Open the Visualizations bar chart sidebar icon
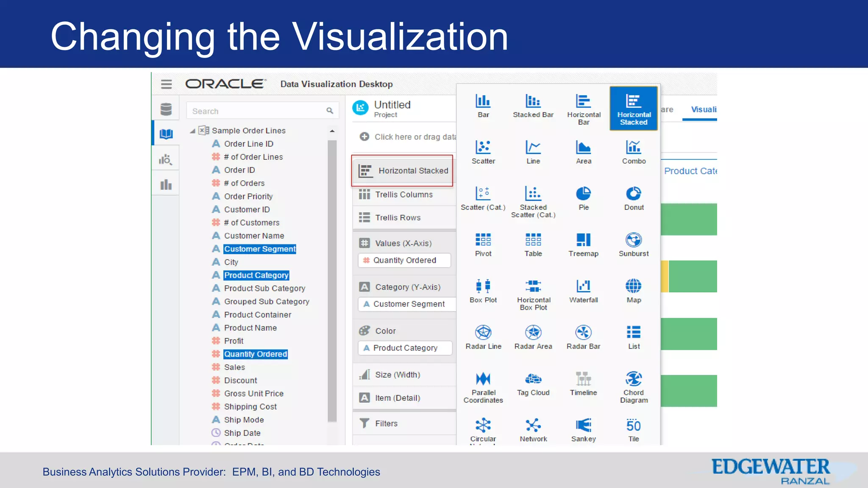868x488 pixels. [166, 185]
